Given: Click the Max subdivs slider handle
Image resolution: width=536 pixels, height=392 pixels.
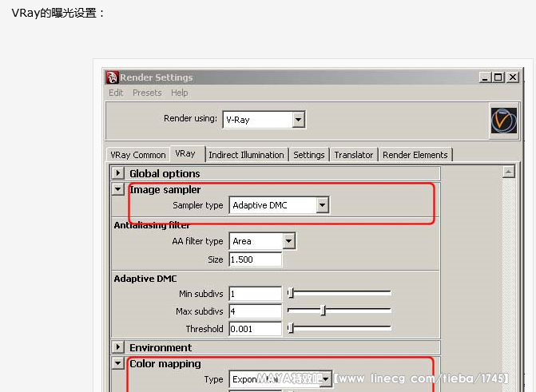Looking at the screenshot, I should click(x=323, y=311).
